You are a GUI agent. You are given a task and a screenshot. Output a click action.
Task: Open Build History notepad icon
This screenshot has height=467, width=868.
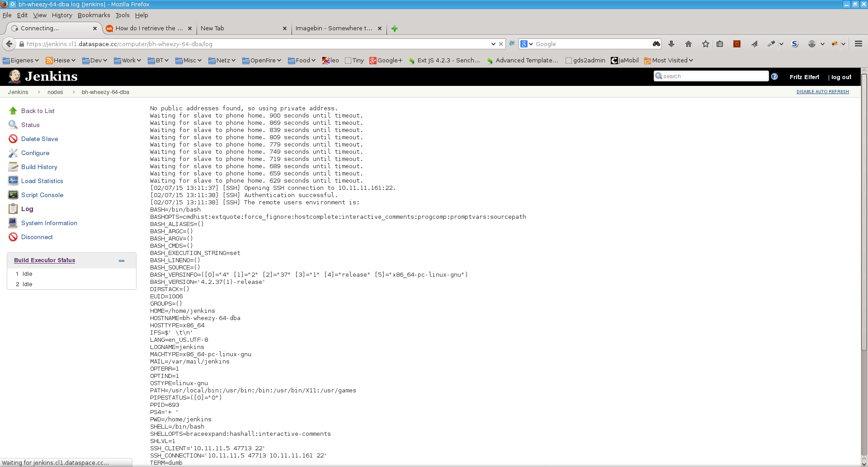pyautogui.click(x=13, y=167)
